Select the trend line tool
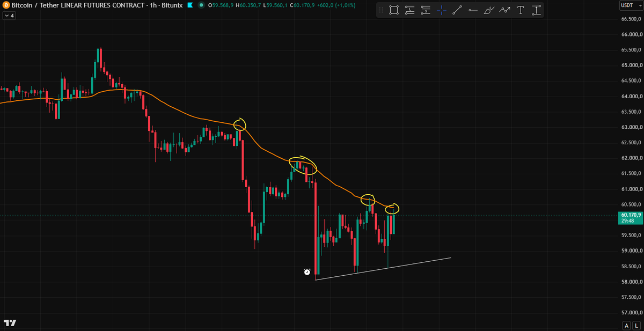Screen dimensions: 644x331 pyautogui.click(x=457, y=10)
